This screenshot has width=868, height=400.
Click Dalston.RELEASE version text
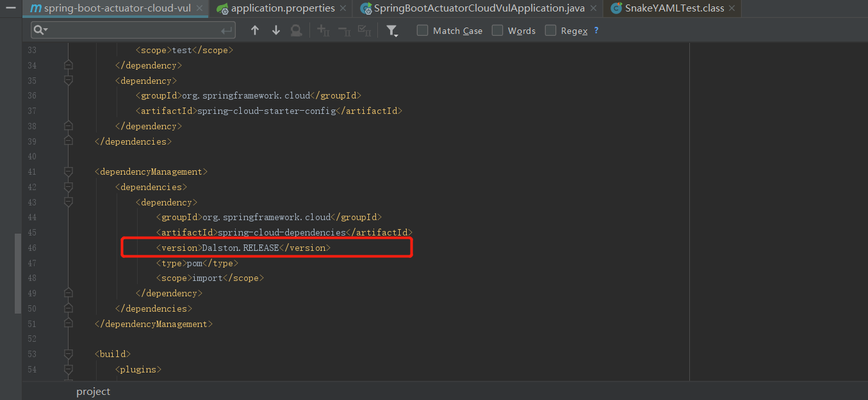point(240,248)
